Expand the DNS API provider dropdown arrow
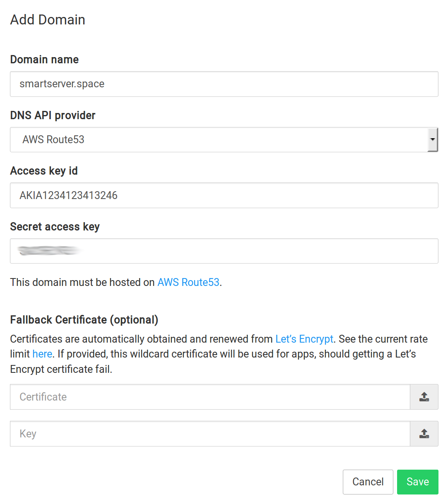 click(x=432, y=139)
